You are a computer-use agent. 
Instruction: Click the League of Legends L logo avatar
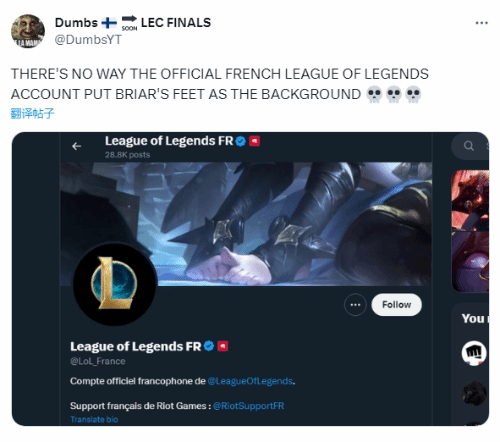click(115, 283)
